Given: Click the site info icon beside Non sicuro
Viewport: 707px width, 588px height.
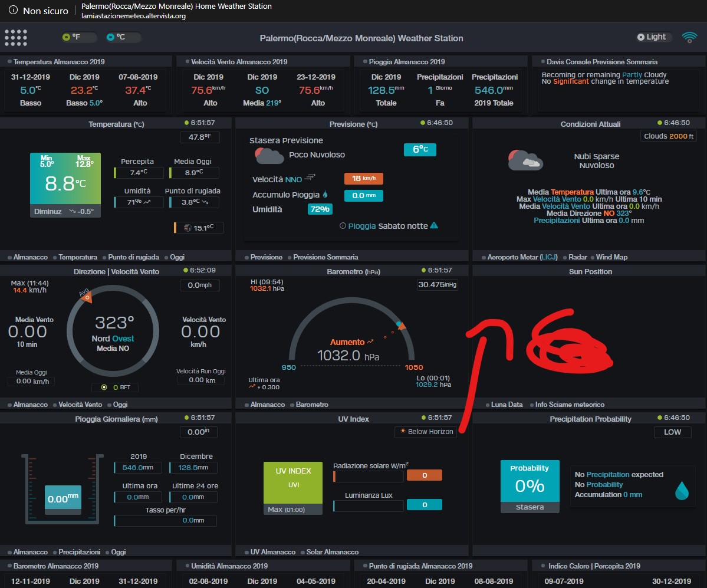Looking at the screenshot, I should pos(13,10).
